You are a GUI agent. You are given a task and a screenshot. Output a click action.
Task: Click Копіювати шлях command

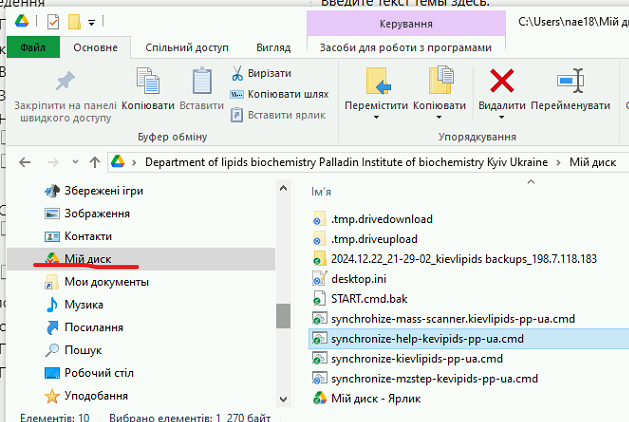click(x=280, y=94)
